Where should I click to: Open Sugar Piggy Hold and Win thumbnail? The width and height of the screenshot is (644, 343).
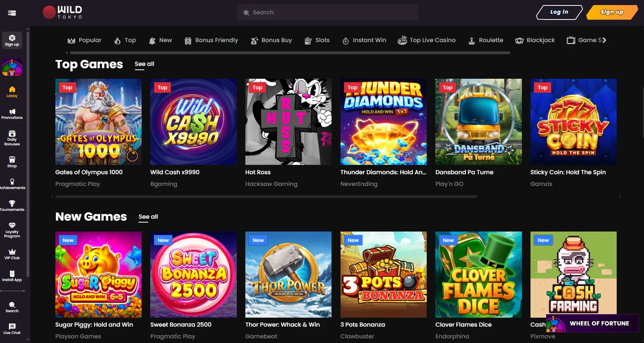[x=98, y=274]
